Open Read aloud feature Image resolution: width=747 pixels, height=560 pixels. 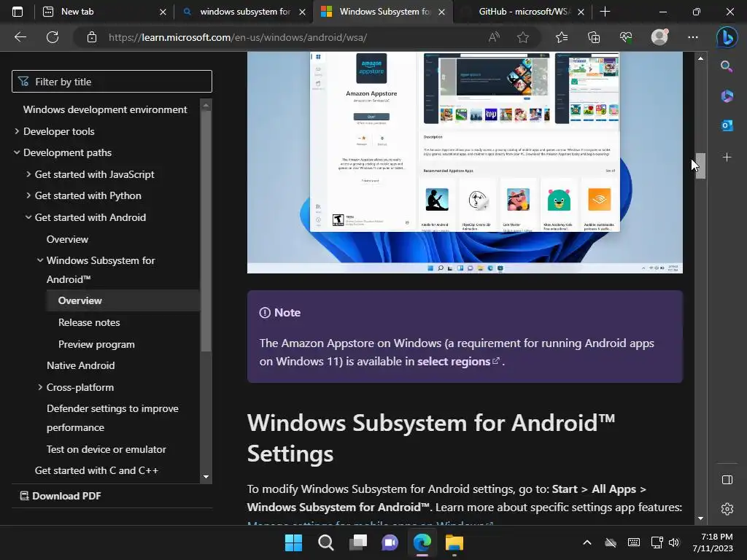(x=494, y=37)
